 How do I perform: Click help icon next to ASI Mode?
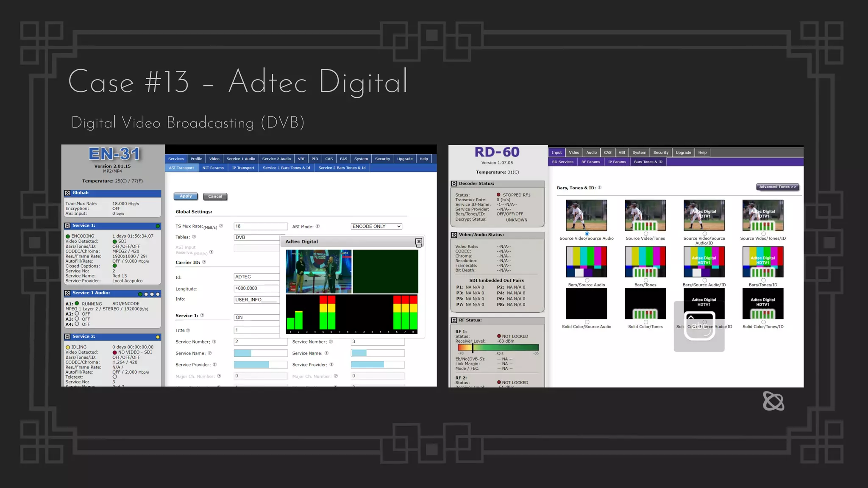(317, 227)
